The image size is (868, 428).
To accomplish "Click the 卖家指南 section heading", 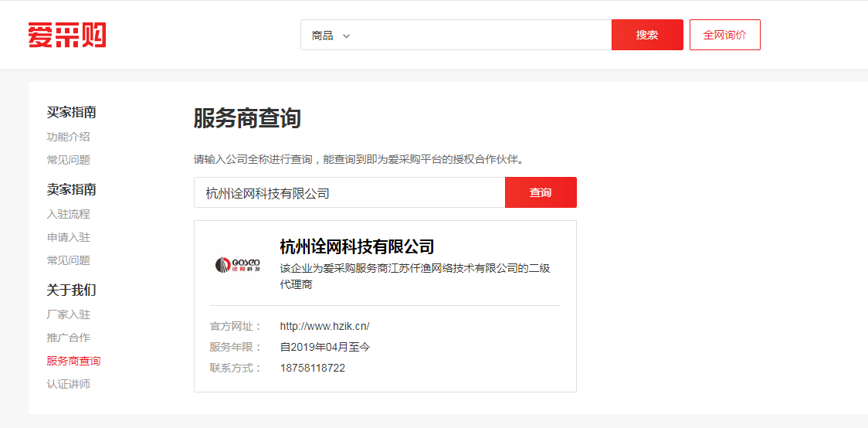I will tap(71, 189).
